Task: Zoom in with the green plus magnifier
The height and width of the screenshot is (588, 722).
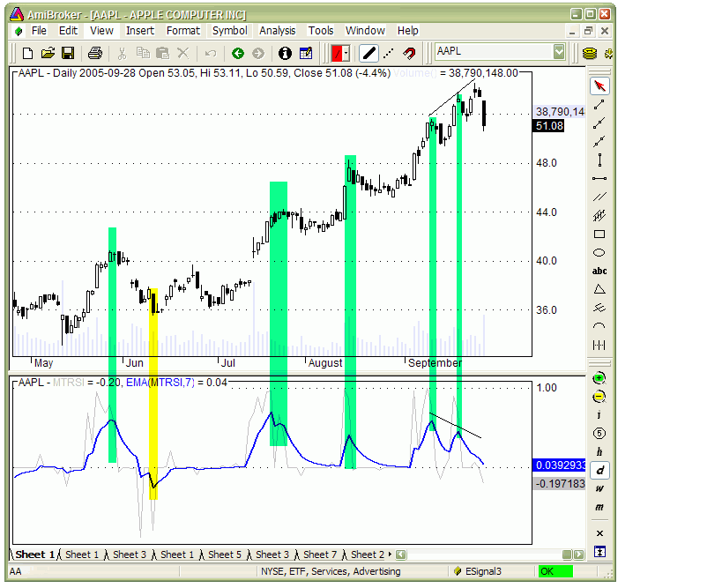Action: pyautogui.click(x=599, y=378)
